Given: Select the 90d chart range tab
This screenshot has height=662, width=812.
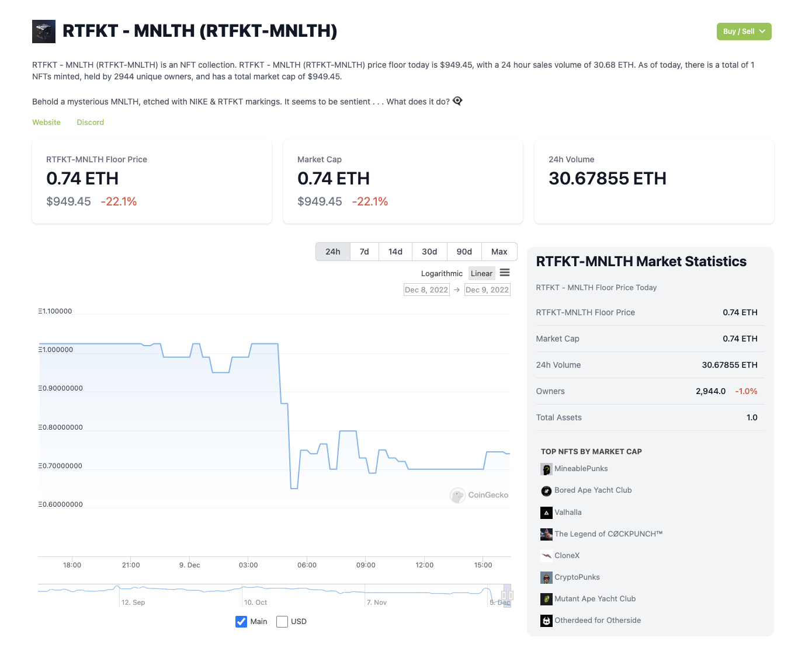Looking at the screenshot, I should click(464, 252).
